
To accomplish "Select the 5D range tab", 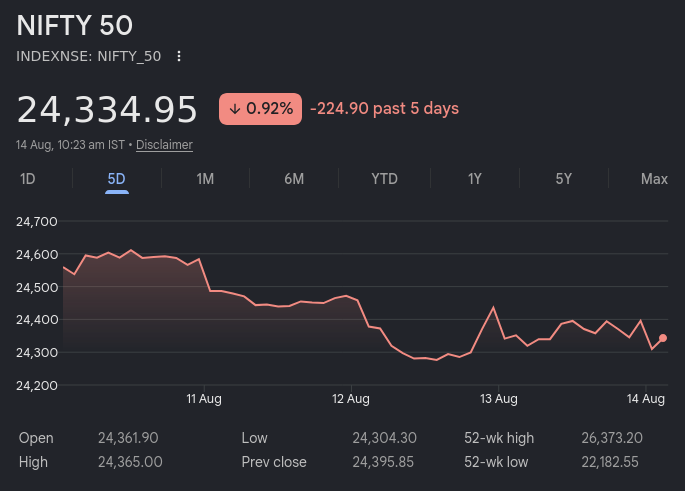I will pyautogui.click(x=117, y=179).
